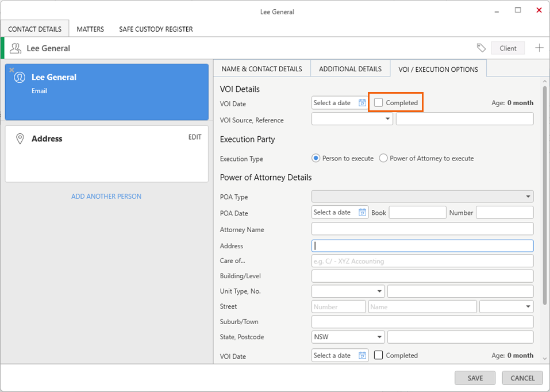Choose Power of Attorney to execute option
The image size is (550, 392).
[x=383, y=158]
